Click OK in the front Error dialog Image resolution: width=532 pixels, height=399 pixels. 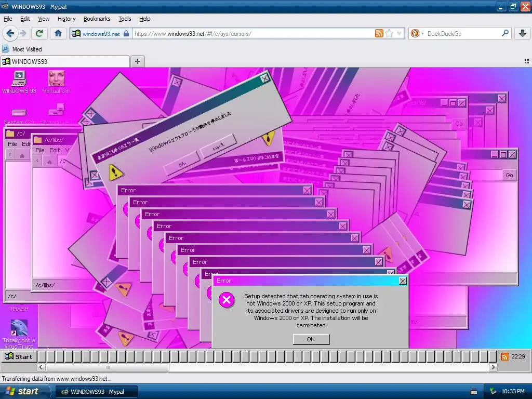pos(311,339)
